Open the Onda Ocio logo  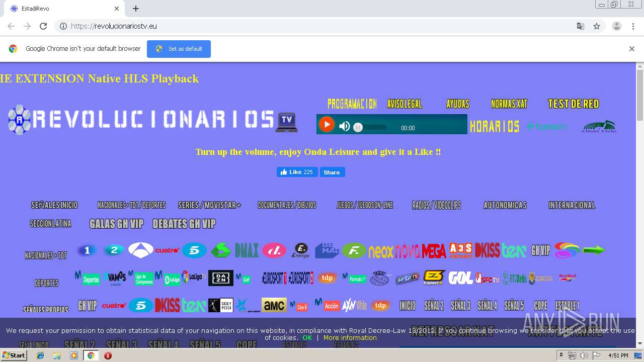pos(599,127)
